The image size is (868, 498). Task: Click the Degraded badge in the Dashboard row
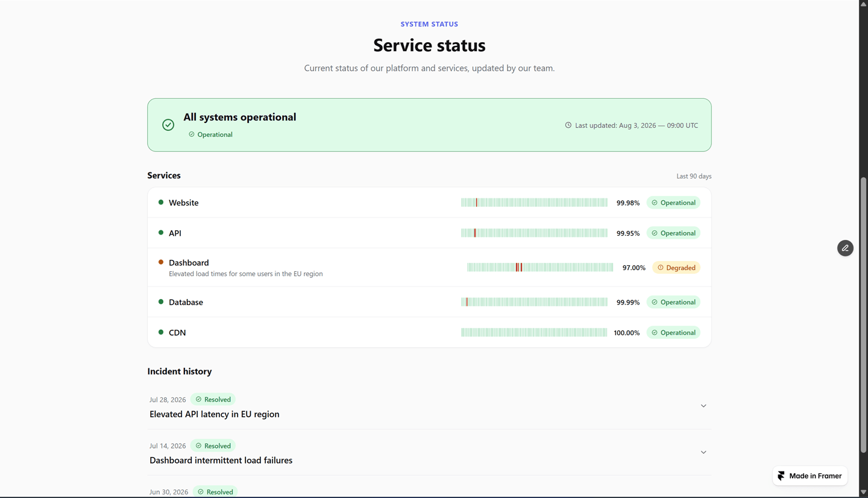pyautogui.click(x=676, y=268)
